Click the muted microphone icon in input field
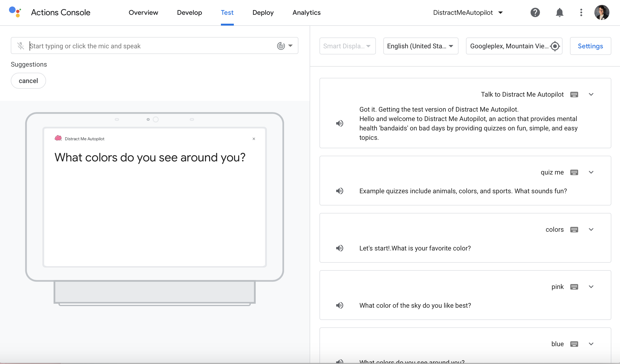620x364 pixels. tap(21, 46)
